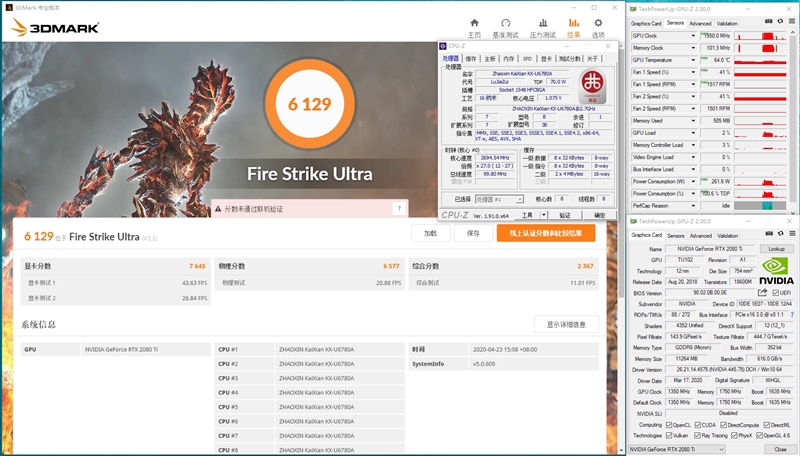Click the NVIDIA logo in GPU-Z

pyautogui.click(x=776, y=270)
